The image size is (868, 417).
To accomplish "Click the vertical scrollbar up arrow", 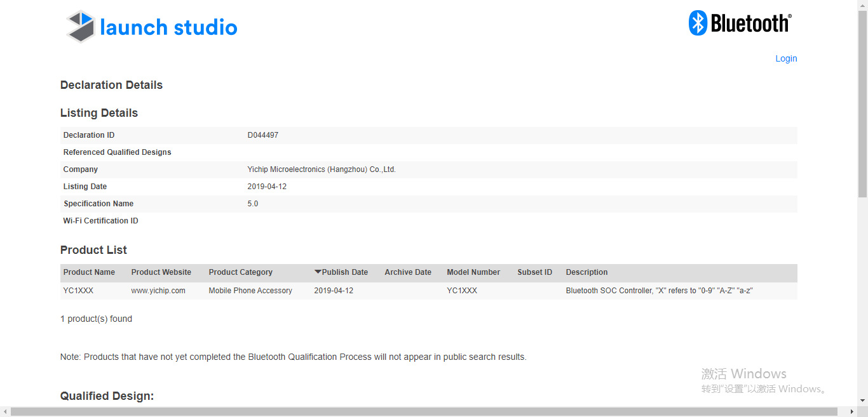I will pos(862,5).
